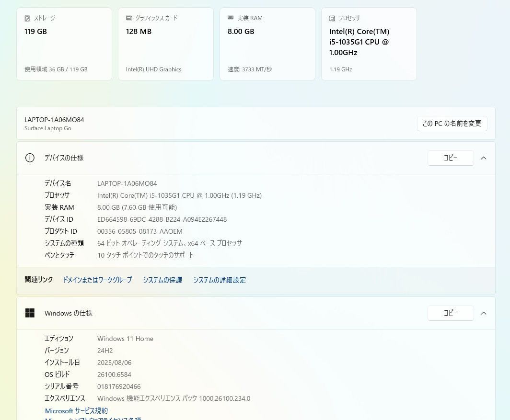Click the Intel(R) UHD Graphics label
This screenshot has height=420, width=510.
[x=153, y=69]
